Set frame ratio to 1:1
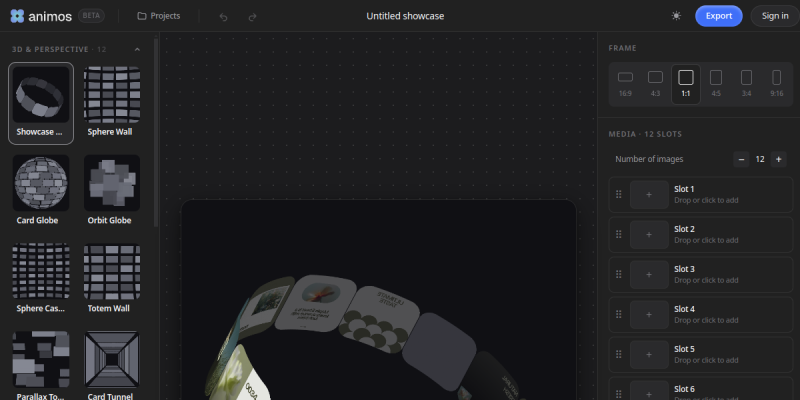Viewport: 800px width, 400px height. coord(686,84)
